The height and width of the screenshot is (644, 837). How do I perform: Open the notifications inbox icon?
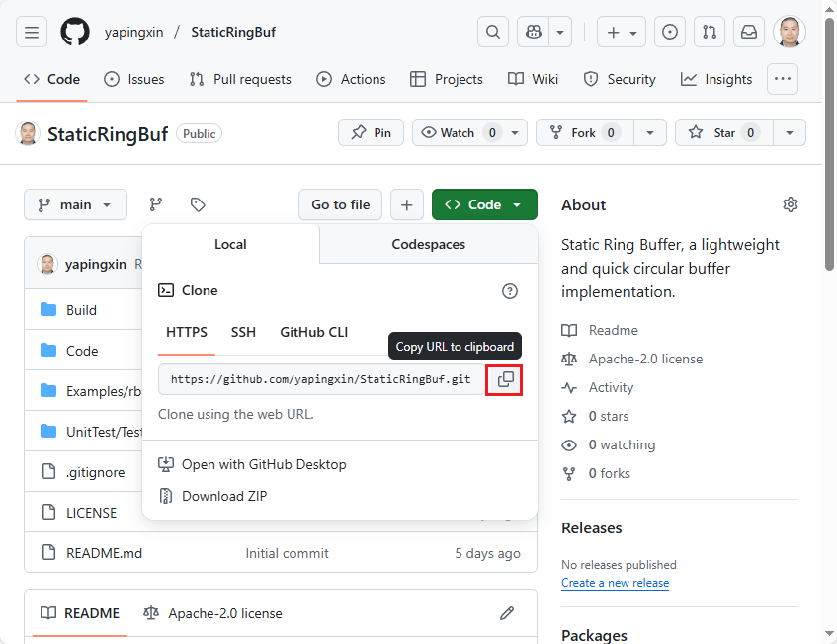749,32
